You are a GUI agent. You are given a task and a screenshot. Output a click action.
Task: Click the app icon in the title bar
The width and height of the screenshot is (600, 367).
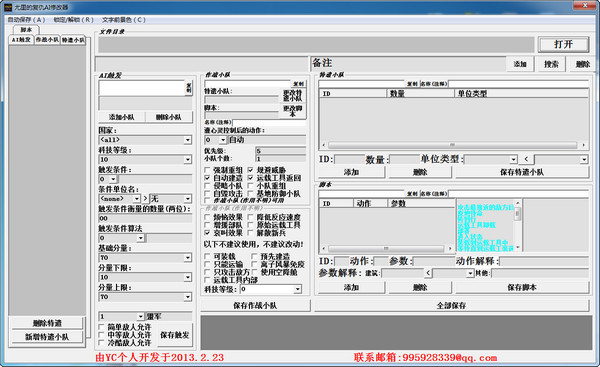(8, 7)
